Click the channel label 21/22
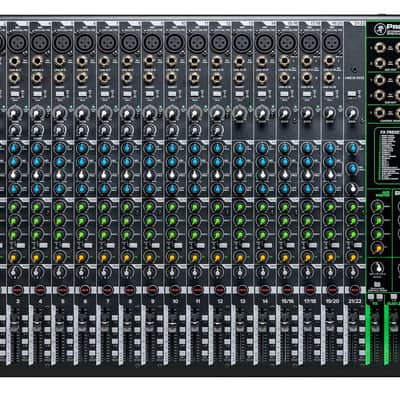 (x=354, y=301)
